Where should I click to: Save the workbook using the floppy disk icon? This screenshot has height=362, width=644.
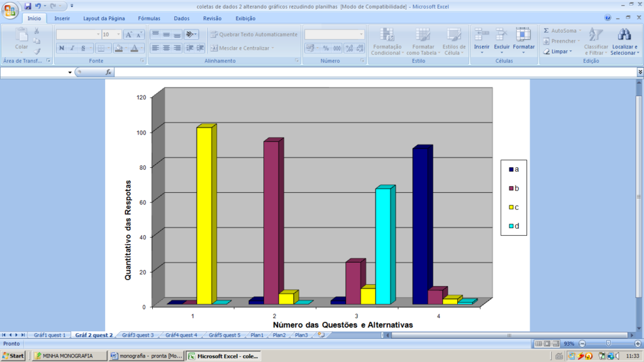pos(28,6)
